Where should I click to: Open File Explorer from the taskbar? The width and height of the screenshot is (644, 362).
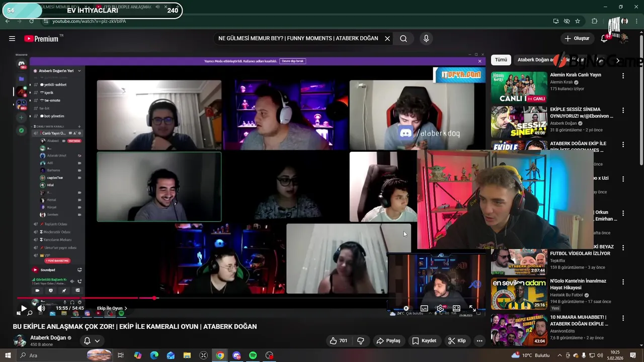[187, 355]
